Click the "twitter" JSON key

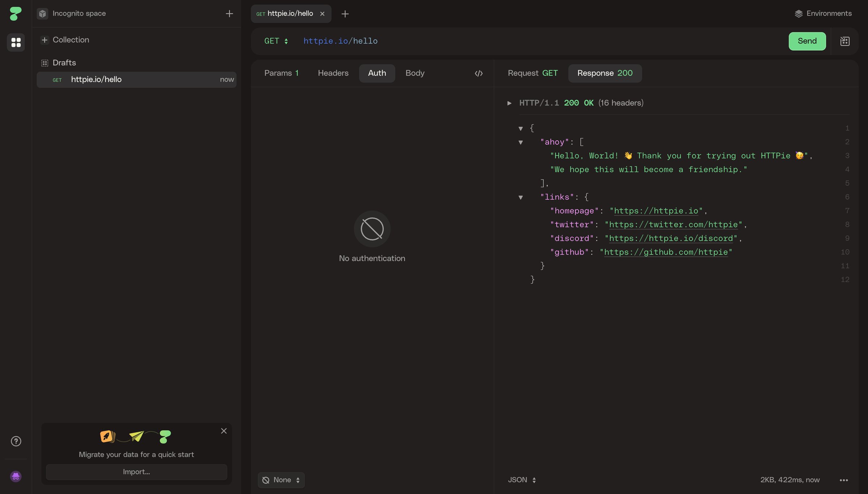point(572,225)
